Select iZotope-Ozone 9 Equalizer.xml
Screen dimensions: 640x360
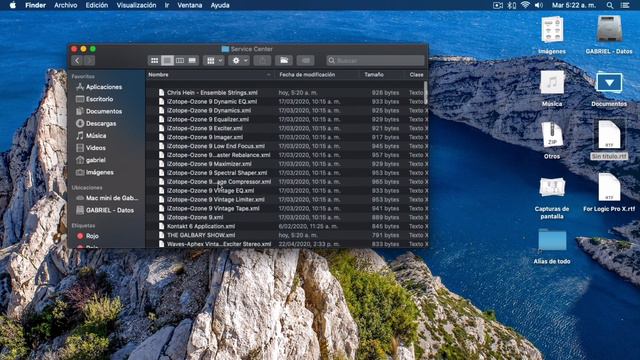pyautogui.click(x=208, y=120)
